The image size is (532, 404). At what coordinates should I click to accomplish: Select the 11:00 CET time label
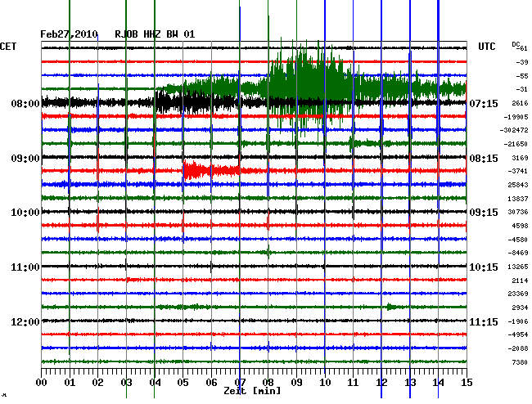25,267
